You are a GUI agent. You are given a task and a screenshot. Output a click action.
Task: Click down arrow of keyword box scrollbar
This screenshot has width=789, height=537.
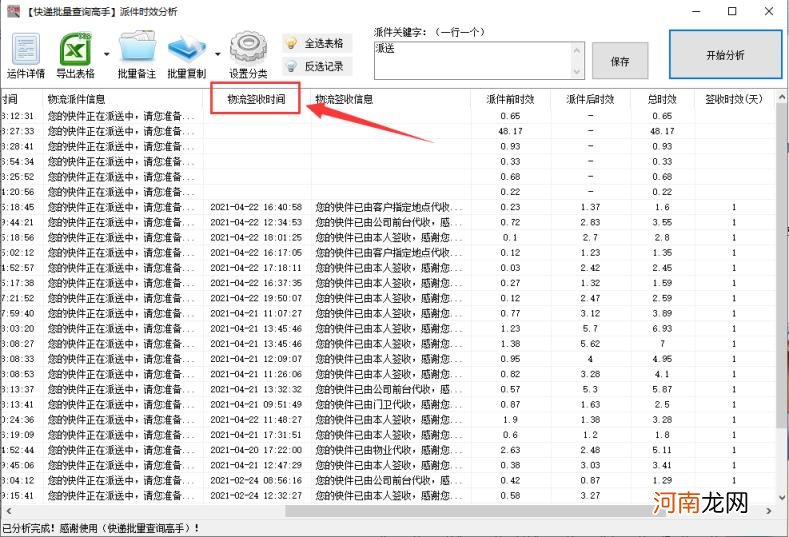click(577, 72)
